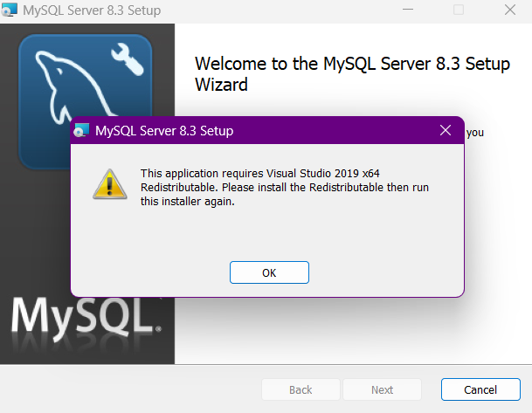Minimize the main MySQL Setup window

coord(408,10)
